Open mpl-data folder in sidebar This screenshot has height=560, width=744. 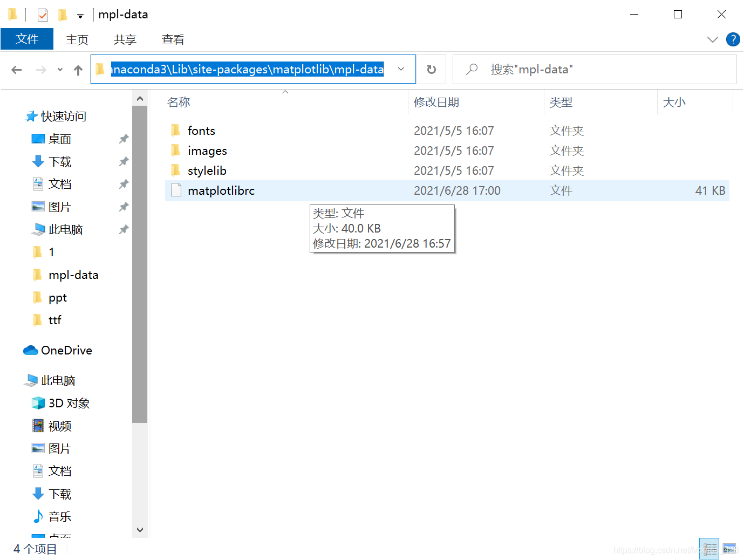(73, 275)
